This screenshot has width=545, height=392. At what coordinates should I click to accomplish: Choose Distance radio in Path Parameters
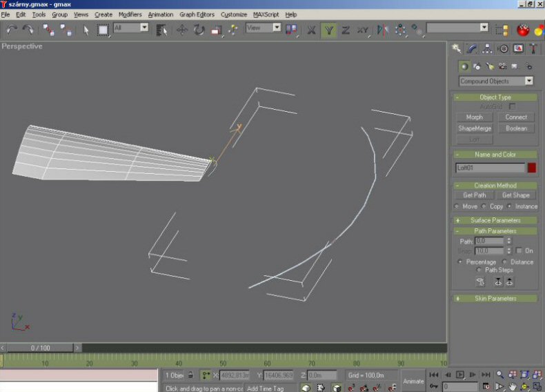coord(505,262)
